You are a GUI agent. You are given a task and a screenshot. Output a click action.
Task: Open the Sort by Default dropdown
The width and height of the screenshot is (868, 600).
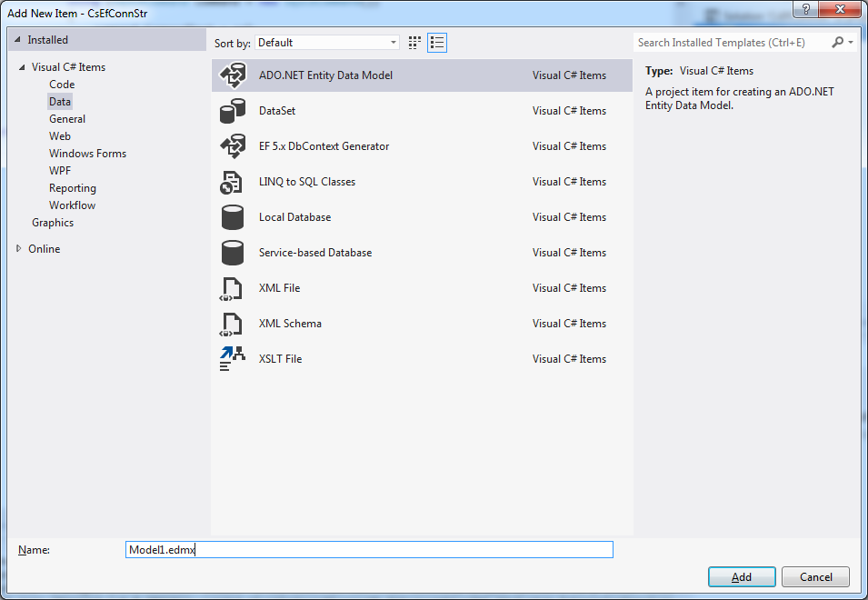(327, 43)
